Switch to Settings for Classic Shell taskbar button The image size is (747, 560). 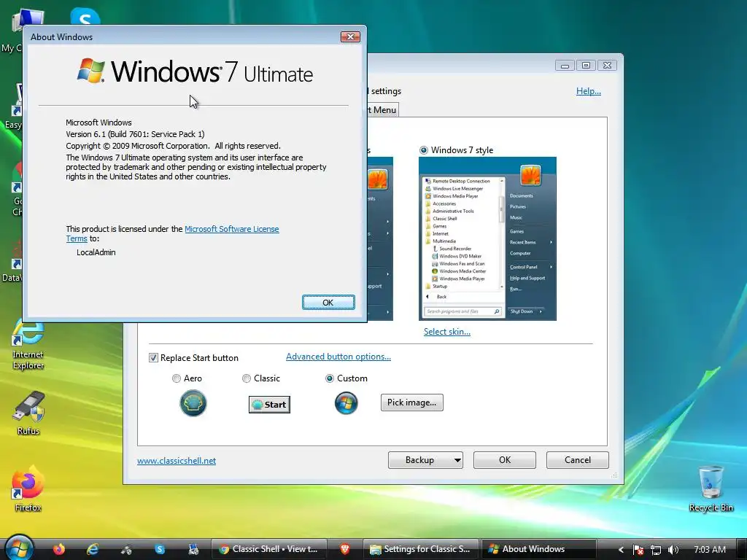tap(420, 549)
